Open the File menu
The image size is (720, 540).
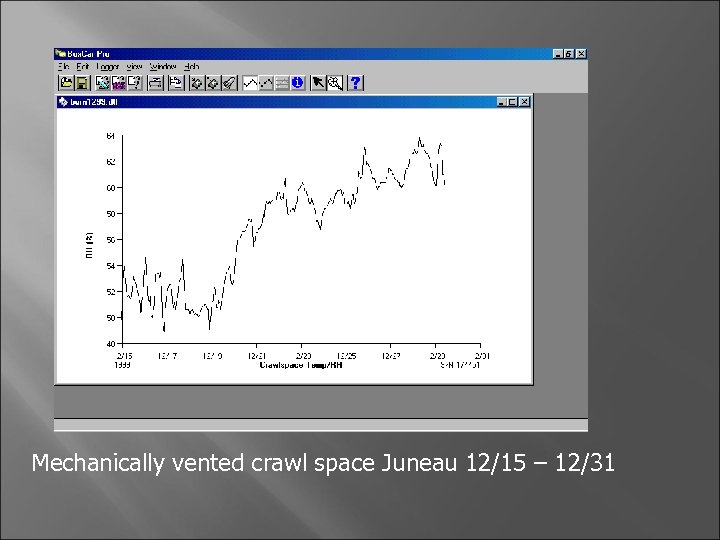point(63,67)
